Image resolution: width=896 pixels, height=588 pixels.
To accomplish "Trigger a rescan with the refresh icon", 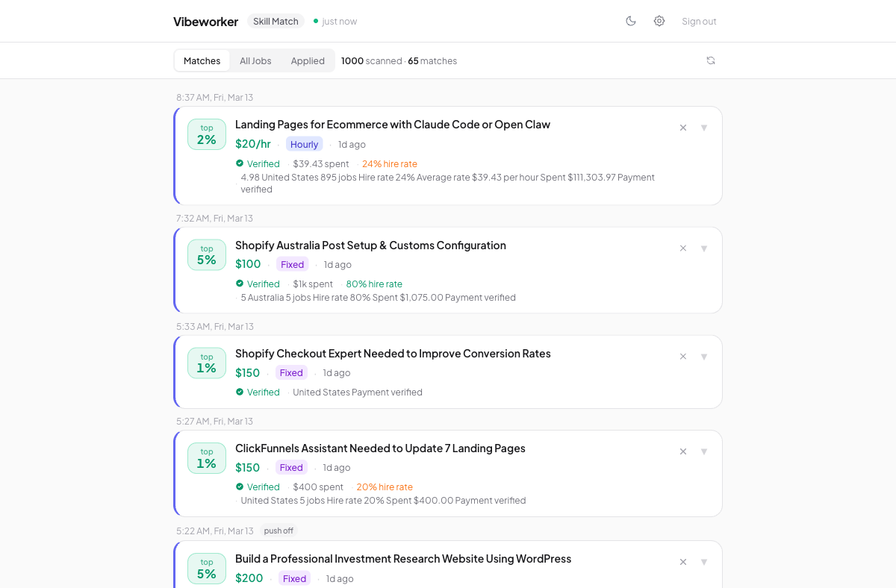I will [711, 60].
